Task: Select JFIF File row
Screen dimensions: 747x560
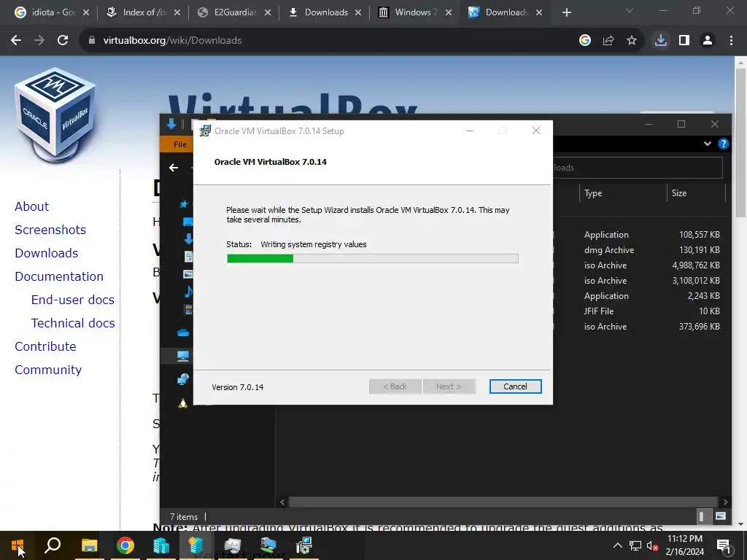Action: tap(638, 311)
